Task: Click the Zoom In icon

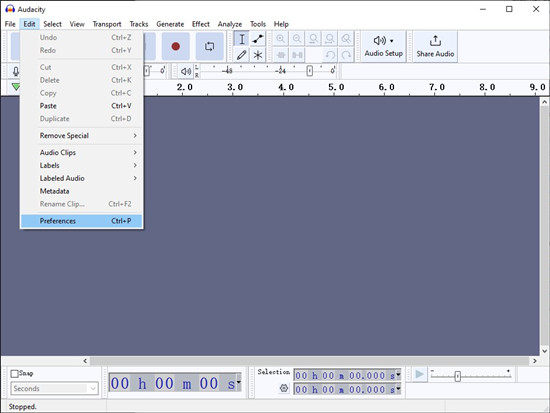Action: click(281, 39)
